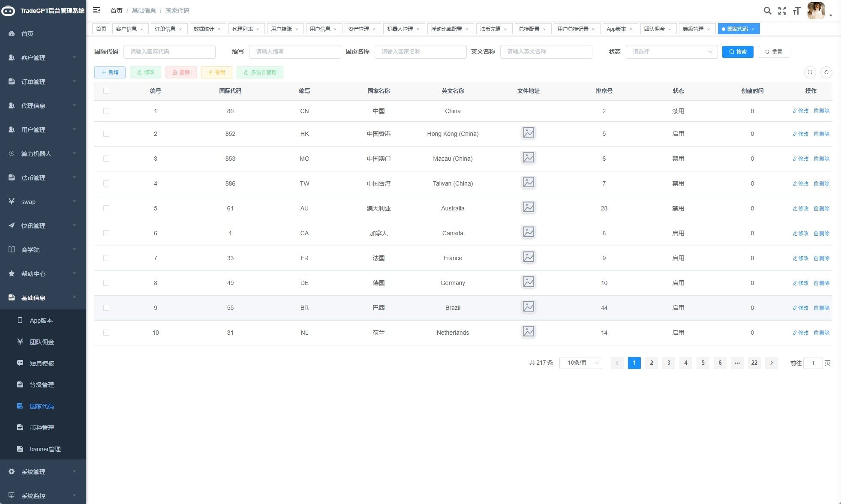Close the 国家代码 tab via its x icon
Image resolution: width=841 pixels, height=504 pixels.
[753, 29]
